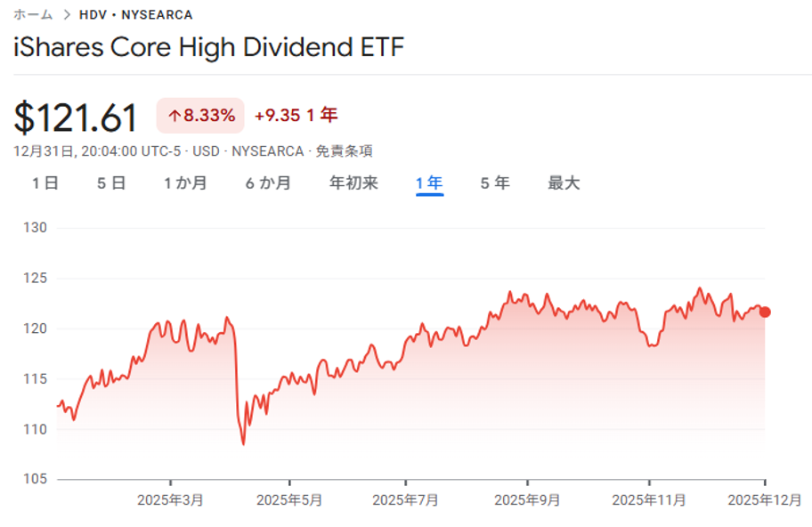Go to the ホーム breadcrumb link
812x527 pixels.
coord(33,15)
